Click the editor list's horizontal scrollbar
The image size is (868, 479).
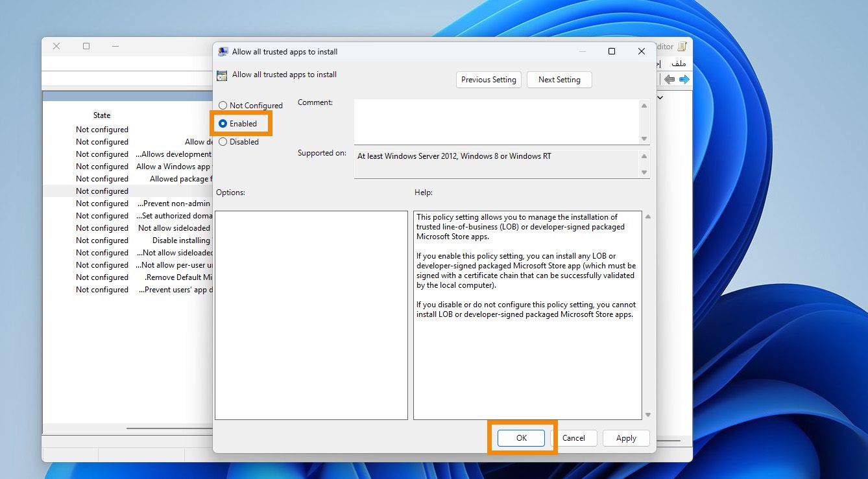pos(169,428)
